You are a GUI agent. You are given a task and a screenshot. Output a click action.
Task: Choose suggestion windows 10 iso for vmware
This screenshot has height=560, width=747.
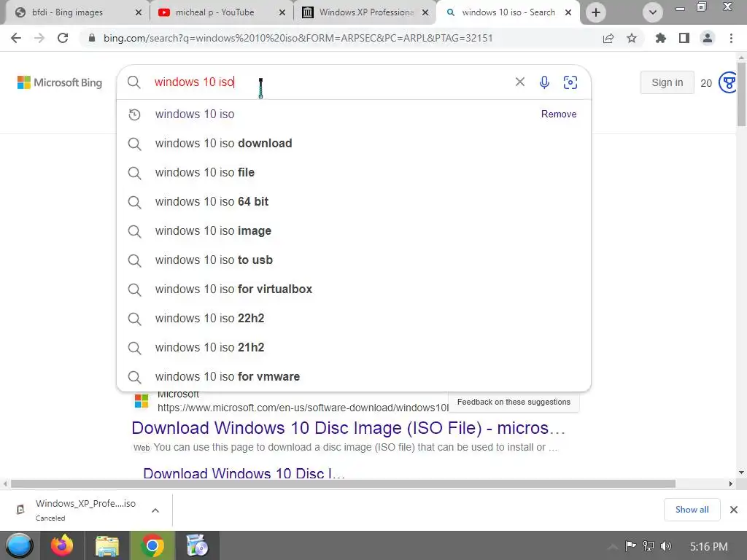click(x=354, y=377)
